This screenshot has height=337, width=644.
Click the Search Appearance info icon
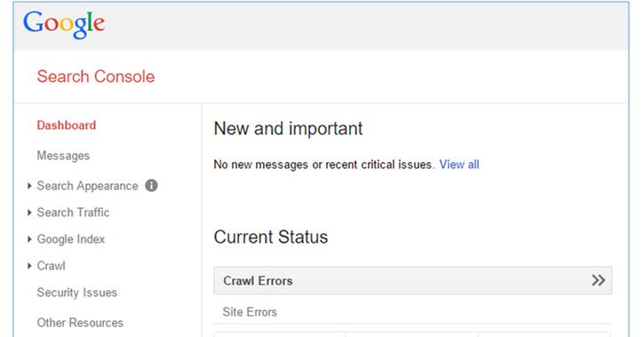(151, 186)
